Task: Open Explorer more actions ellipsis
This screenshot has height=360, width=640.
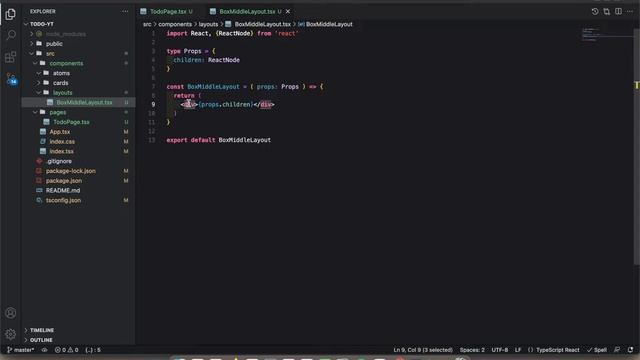Action: 125,11
